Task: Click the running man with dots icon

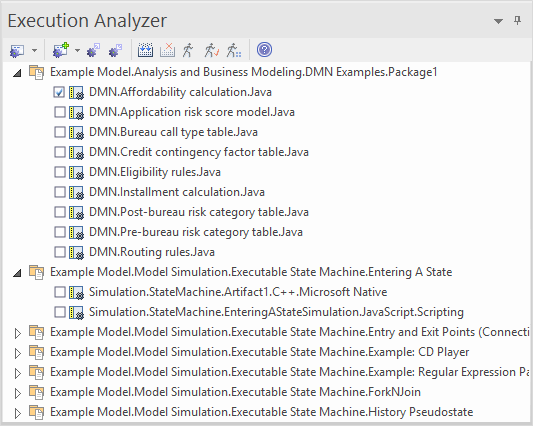Action: tap(234, 50)
